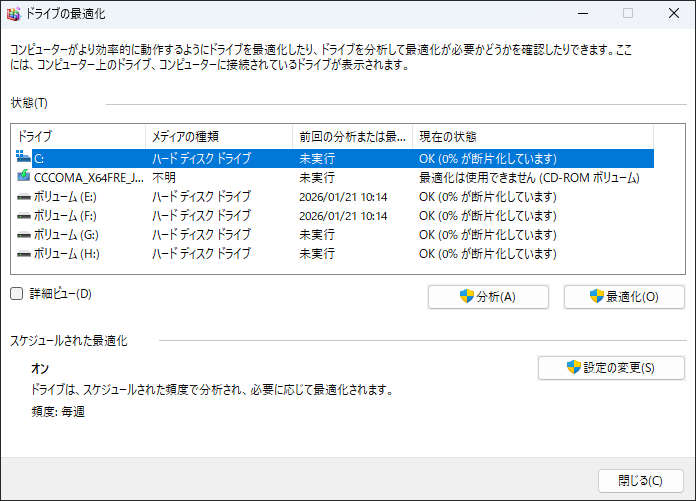
Task: Click the drive icon for ボリューム (E:)
Action: coord(24,197)
